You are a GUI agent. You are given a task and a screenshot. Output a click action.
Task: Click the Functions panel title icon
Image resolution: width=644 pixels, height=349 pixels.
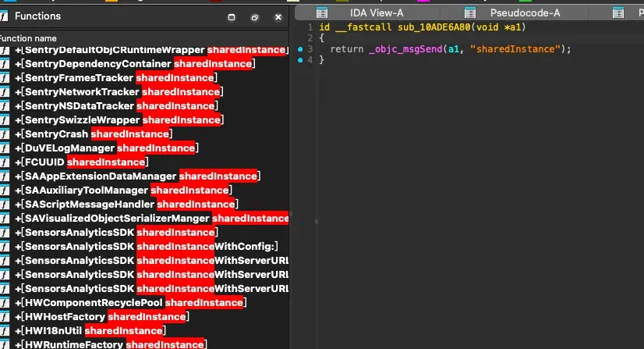coord(4,16)
